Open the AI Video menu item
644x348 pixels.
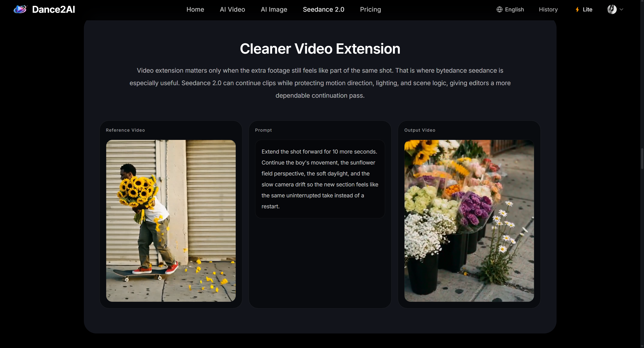tap(232, 9)
